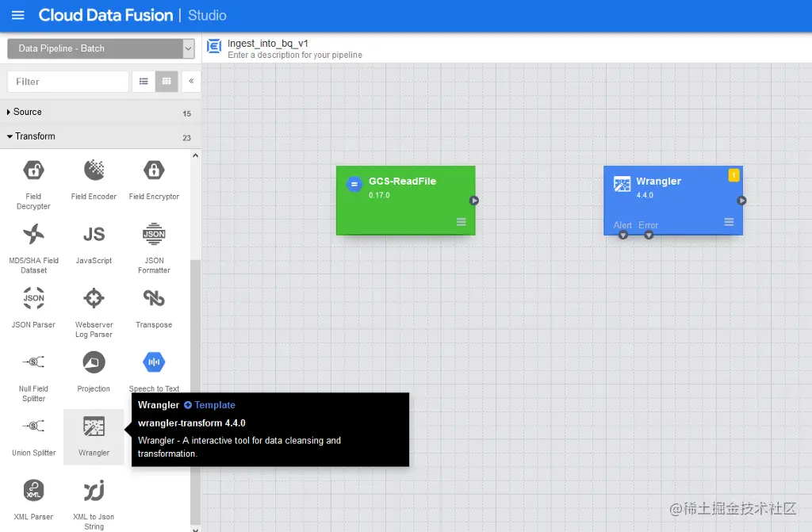Select the Field Encryptor plugin
Screen dimensions: 812x532
154,180
